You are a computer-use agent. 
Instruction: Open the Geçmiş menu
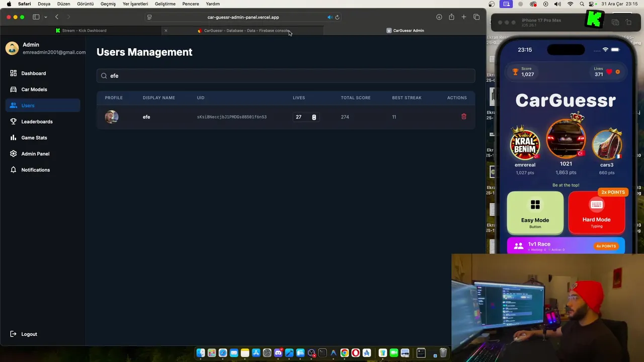(108, 4)
